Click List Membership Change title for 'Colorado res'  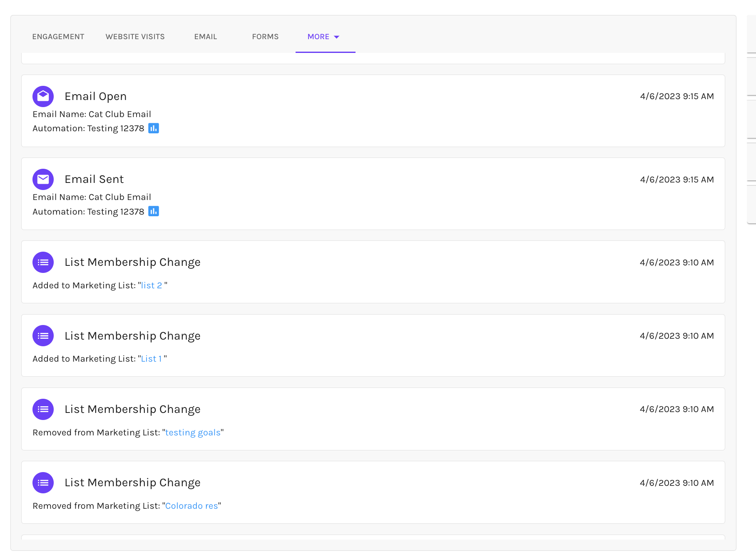(x=132, y=482)
